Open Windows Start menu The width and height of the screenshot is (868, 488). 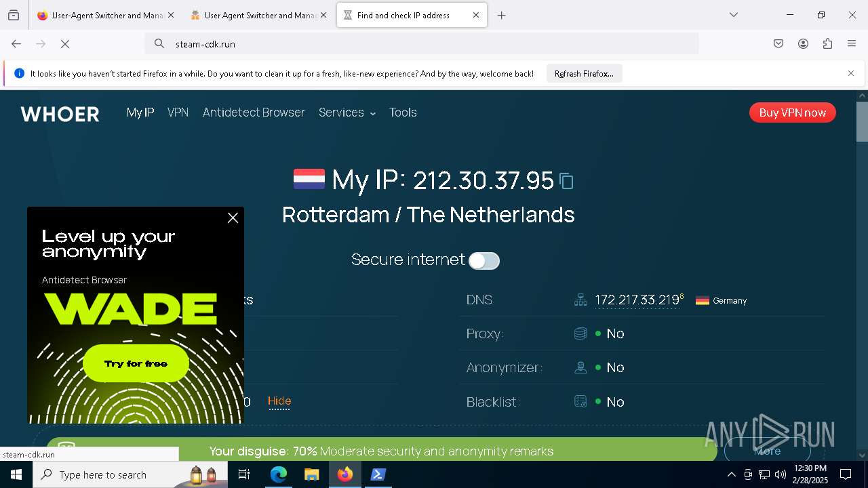(16, 474)
